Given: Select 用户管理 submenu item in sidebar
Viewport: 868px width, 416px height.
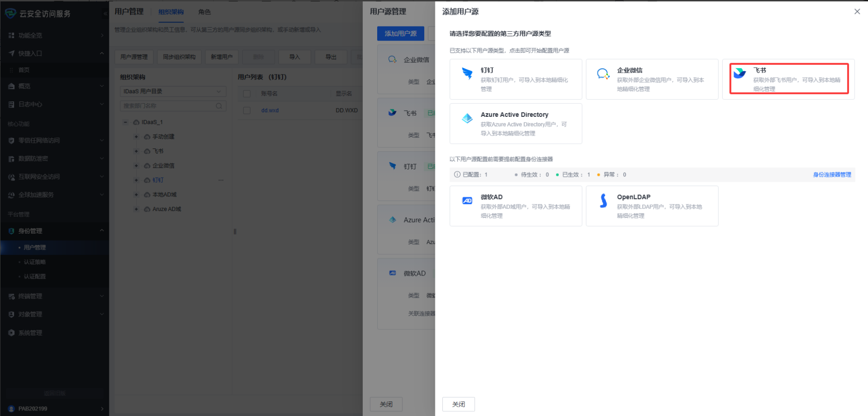Looking at the screenshot, I should 54,248.
